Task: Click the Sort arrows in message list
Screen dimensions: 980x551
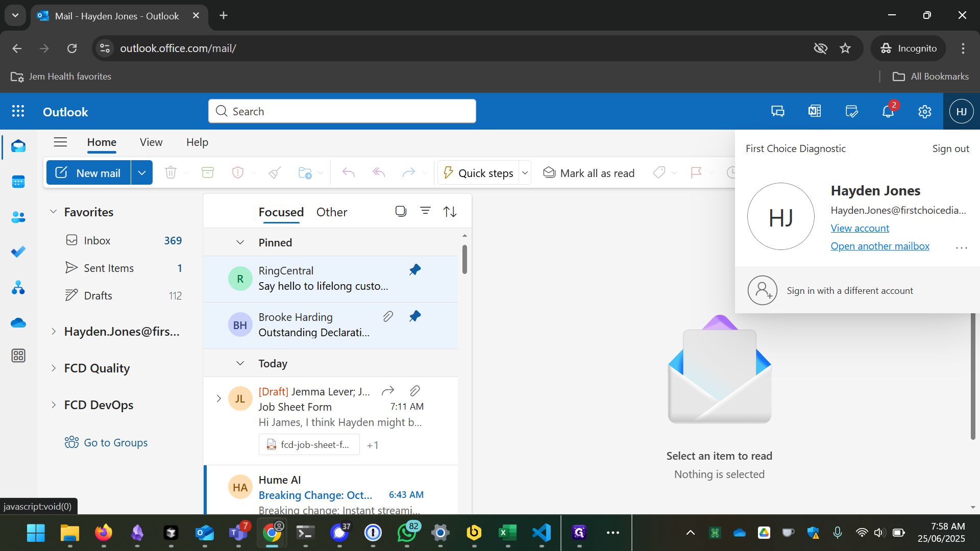Action: tap(450, 211)
